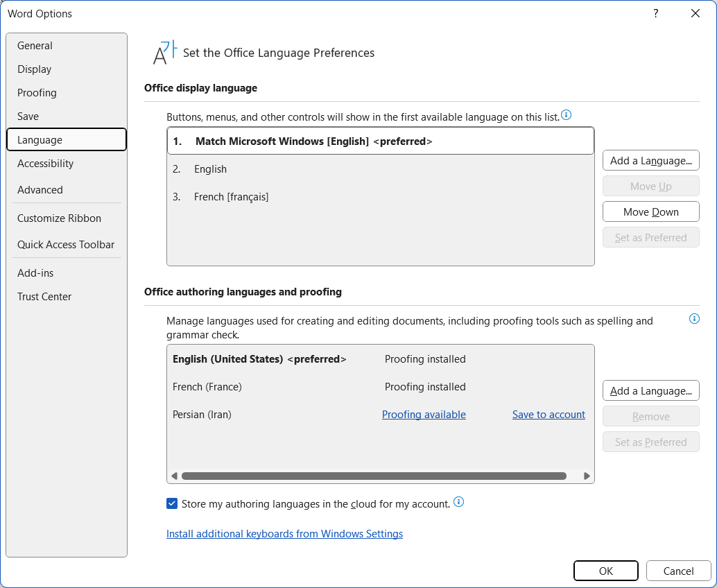Image resolution: width=717 pixels, height=588 pixels.
Task: Click the left arrow of horizontal scrollbar
Action: [174, 476]
